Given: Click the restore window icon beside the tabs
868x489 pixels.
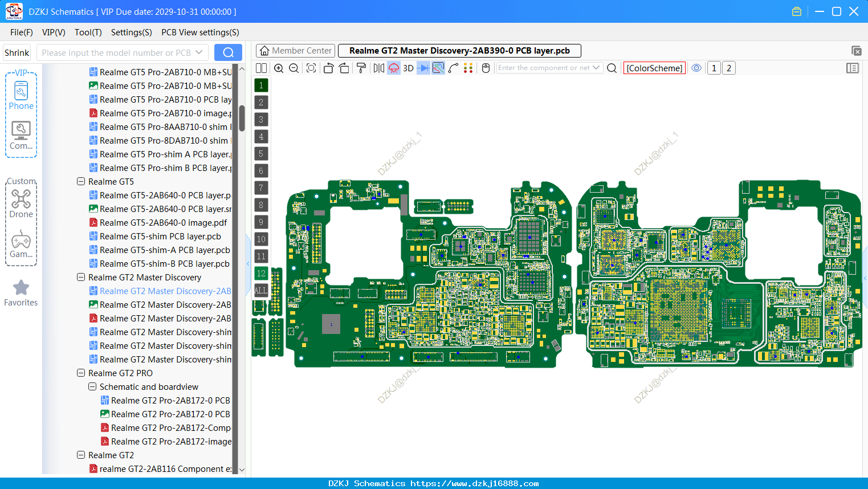Looking at the screenshot, I should point(856,51).
